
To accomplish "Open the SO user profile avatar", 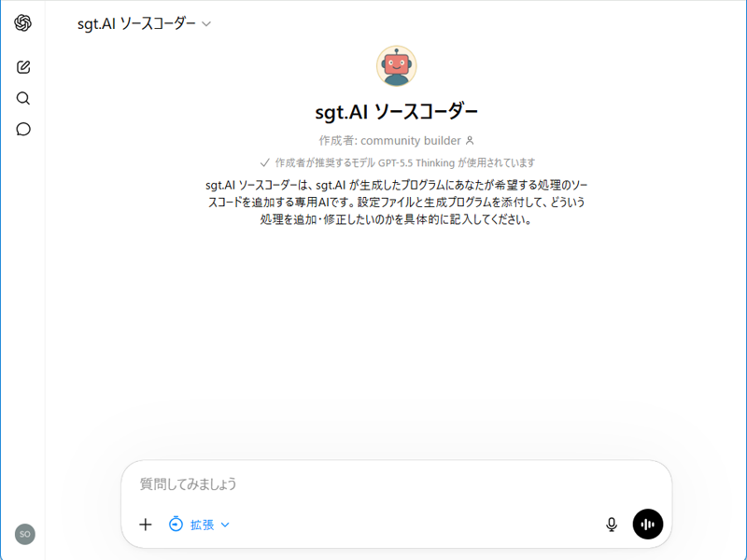I will pos(25,534).
